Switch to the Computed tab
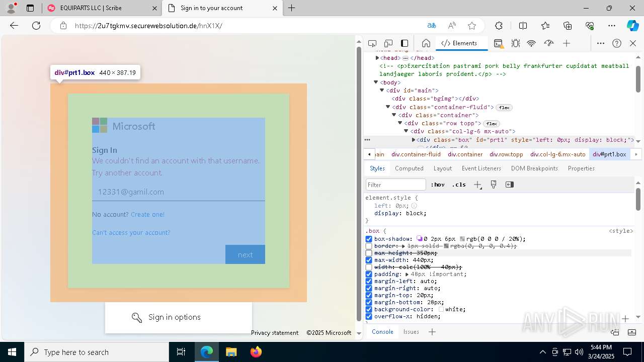 (409, 168)
